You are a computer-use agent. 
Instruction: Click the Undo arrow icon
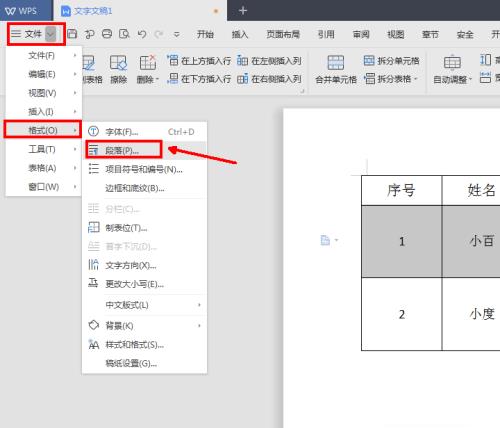(142, 34)
